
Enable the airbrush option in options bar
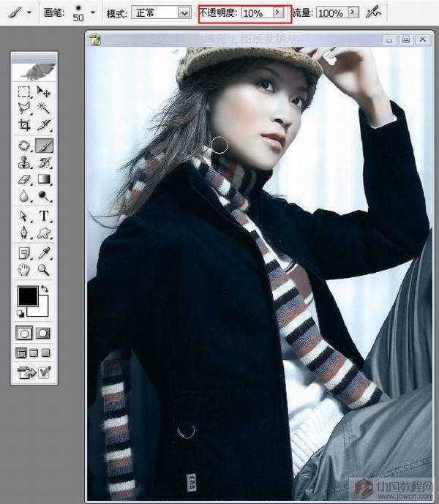(375, 12)
